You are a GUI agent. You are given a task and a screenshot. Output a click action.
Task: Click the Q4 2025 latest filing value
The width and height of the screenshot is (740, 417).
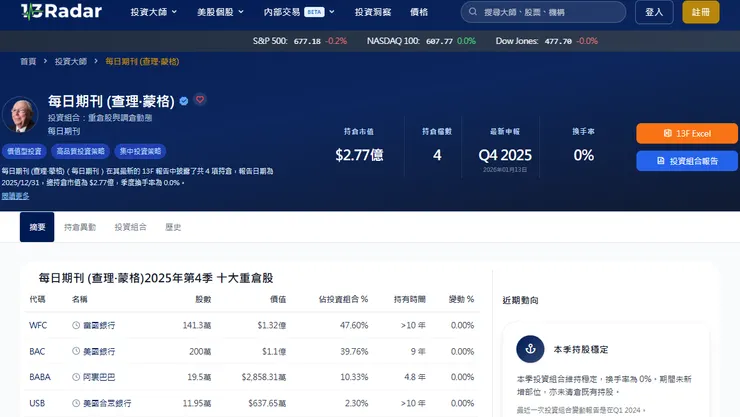pos(505,155)
